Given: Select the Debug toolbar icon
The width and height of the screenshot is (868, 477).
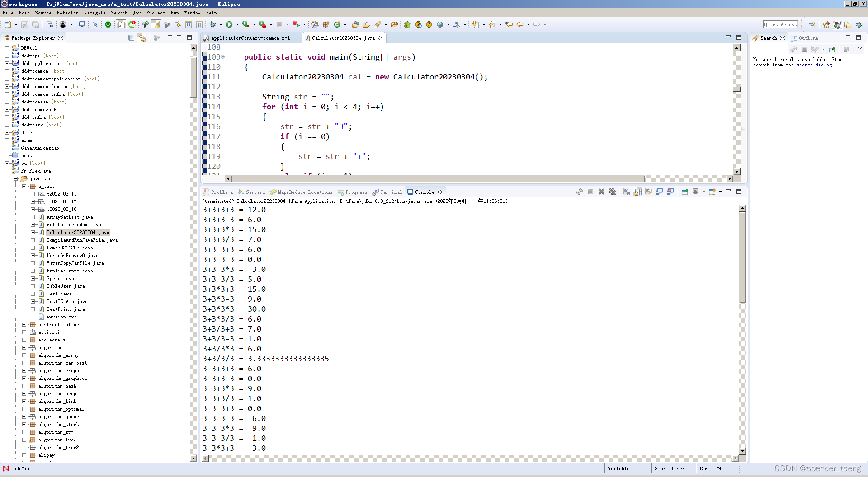Looking at the screenshot, I should click(213, 24).
